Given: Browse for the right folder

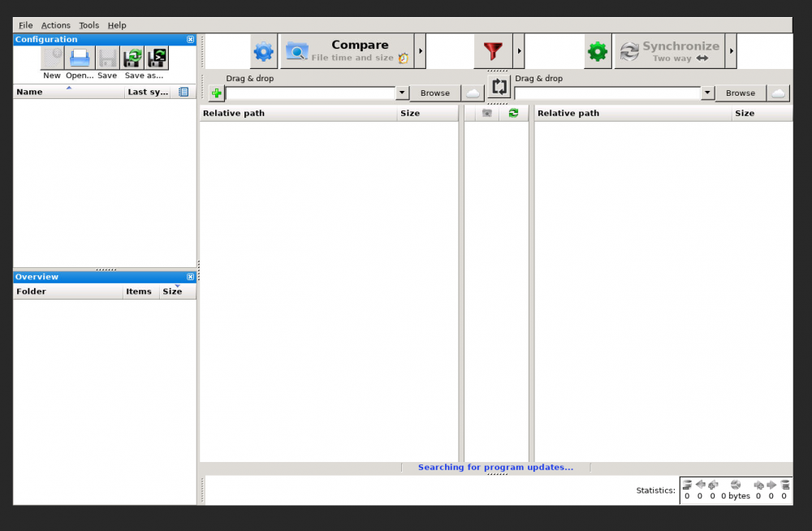Looking at the screenshot, I should click(x=741, y=93).
